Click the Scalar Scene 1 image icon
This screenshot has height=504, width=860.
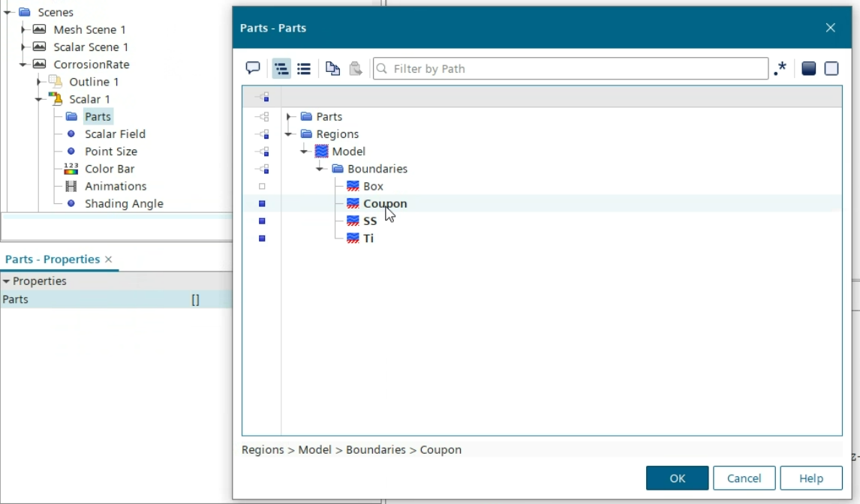[40, 46]
